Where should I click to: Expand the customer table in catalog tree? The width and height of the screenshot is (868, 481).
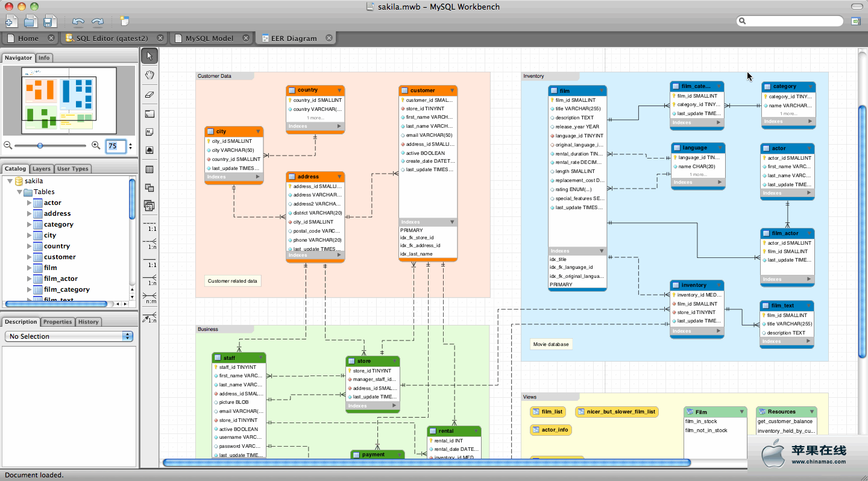pyautogui.click(x=29, y=257)
